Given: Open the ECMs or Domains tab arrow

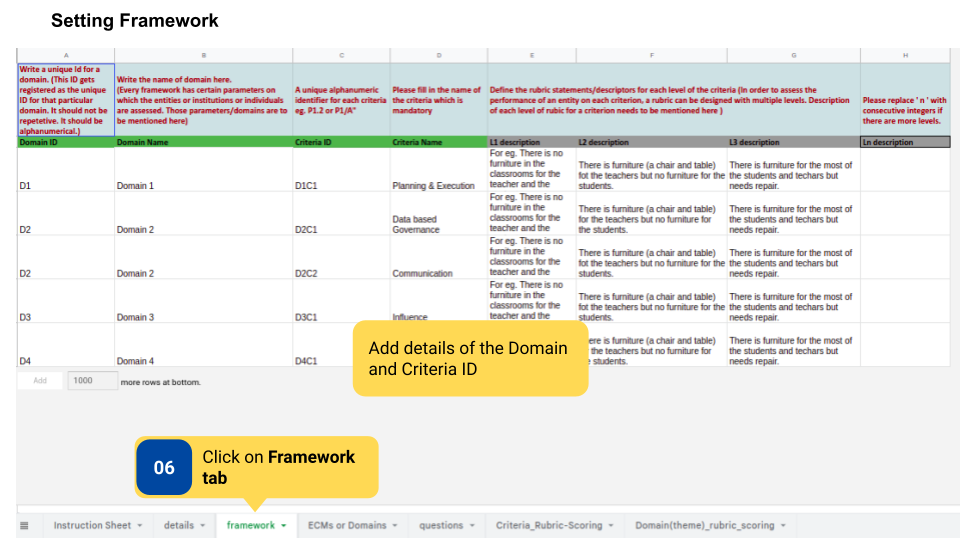Looking at the screenshot, I should click(x=395, y=525).
